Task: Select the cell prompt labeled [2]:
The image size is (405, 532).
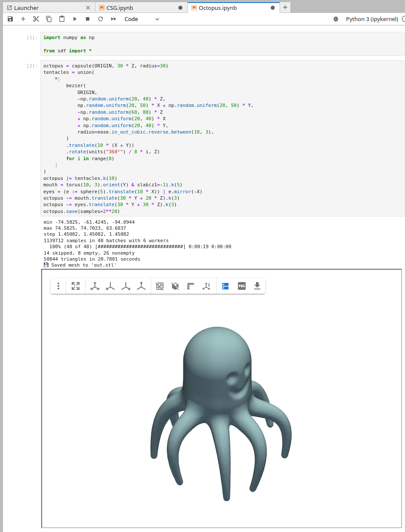Action: pos(32,66)
